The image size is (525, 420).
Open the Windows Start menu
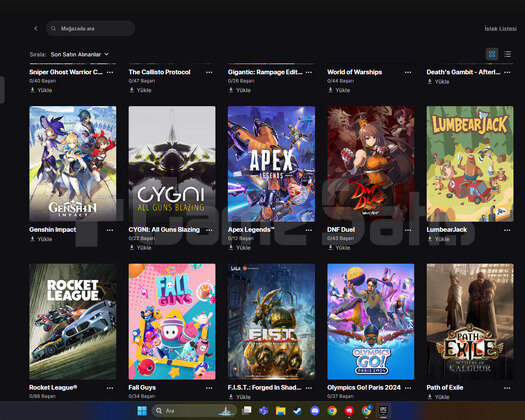[x=142, y=411]
